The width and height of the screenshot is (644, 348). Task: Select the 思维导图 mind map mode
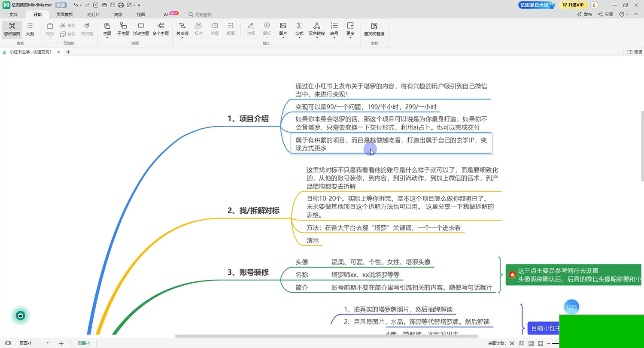(12, 29)
